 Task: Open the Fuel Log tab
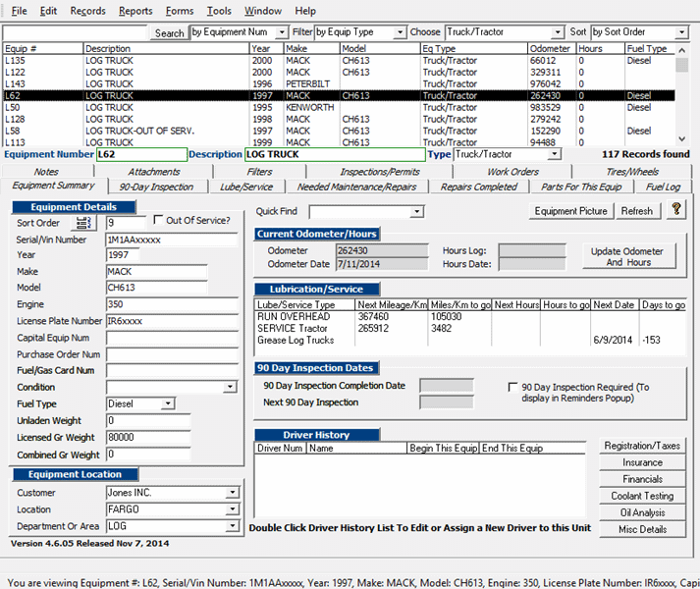click(664, 187)
